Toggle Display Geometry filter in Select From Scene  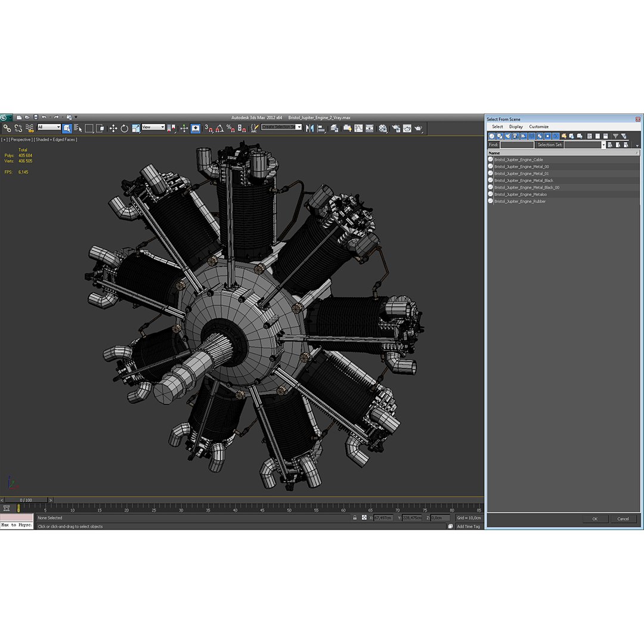pyautogui.click(x=491, y=136)
